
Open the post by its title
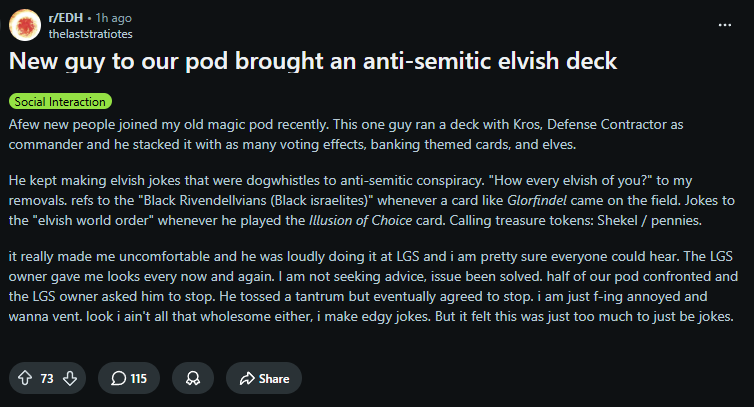point(313,61)
